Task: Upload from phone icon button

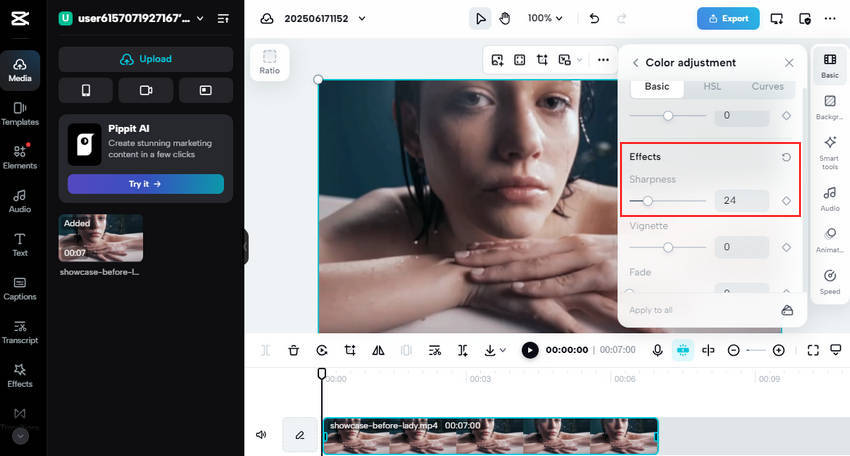Action: (x=86, y=90)
